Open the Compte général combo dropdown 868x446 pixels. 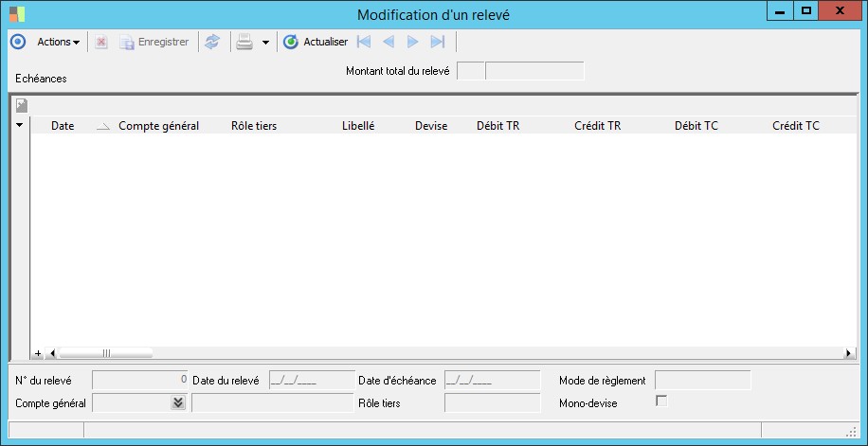click(178, 402)
